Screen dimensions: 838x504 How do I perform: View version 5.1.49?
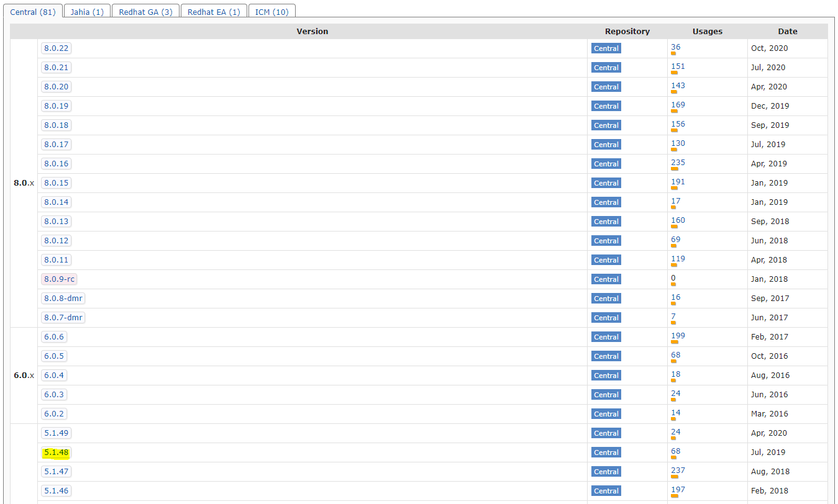56,433
